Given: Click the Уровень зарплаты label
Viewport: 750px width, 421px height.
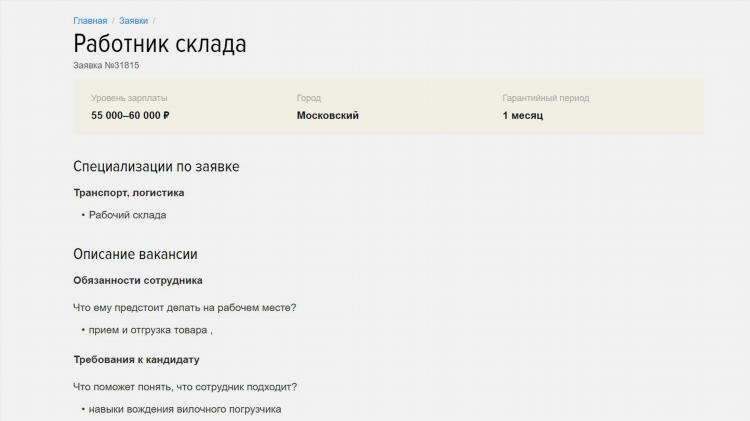Looking at the screenshot, I should [x=129, y=98].
